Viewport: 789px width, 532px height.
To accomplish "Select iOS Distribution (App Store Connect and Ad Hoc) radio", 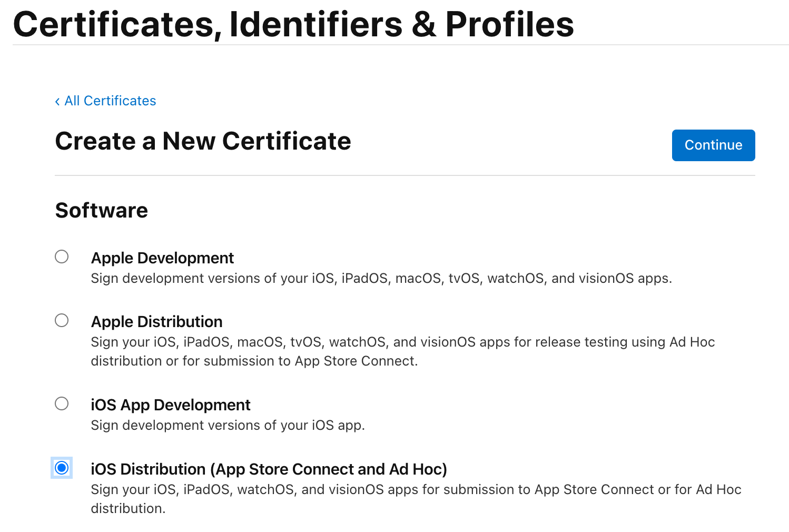I will coord(62,468).
